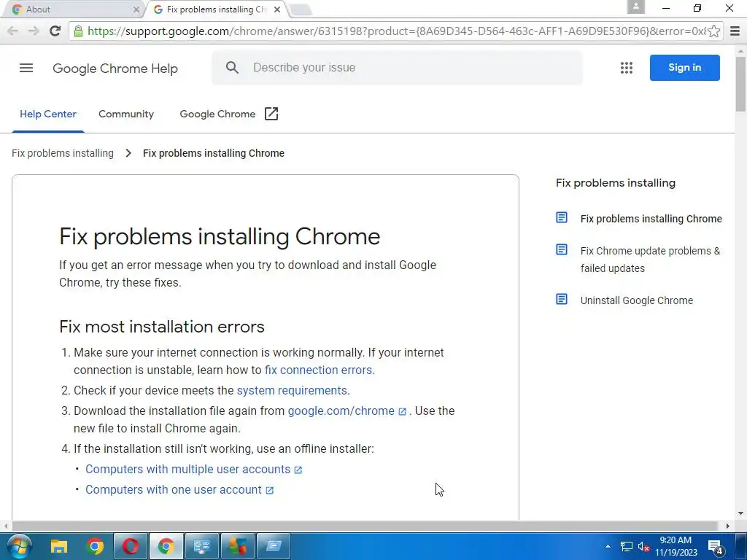
Task: Show hidden tray icons arrow
Action: click(x=608, y=546)
